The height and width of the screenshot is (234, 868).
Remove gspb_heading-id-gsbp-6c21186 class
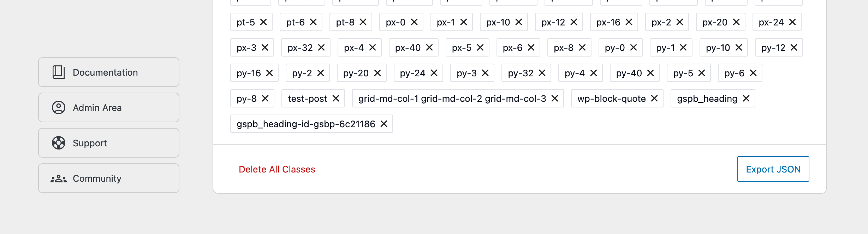tap(384, 124)
